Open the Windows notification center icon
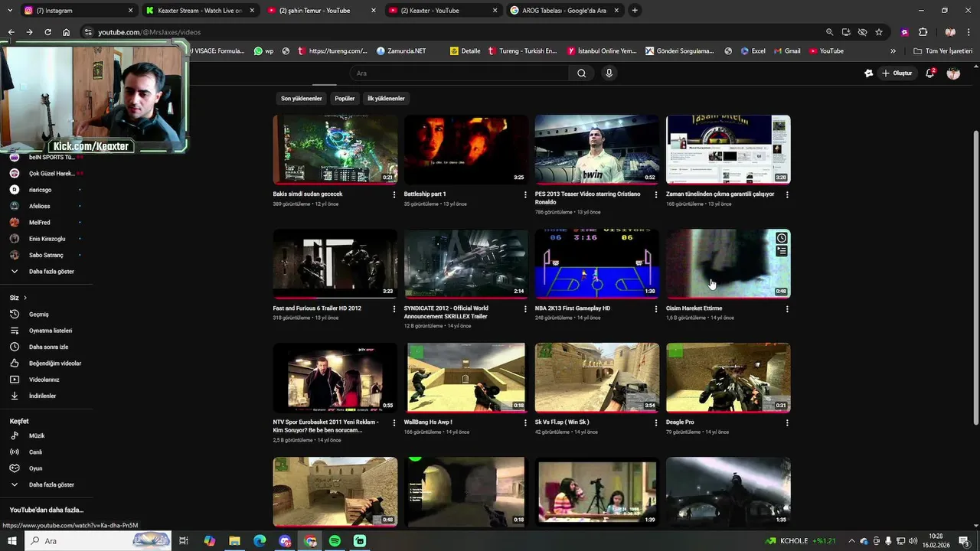980x551 pixels. click(x=964, y=541)
